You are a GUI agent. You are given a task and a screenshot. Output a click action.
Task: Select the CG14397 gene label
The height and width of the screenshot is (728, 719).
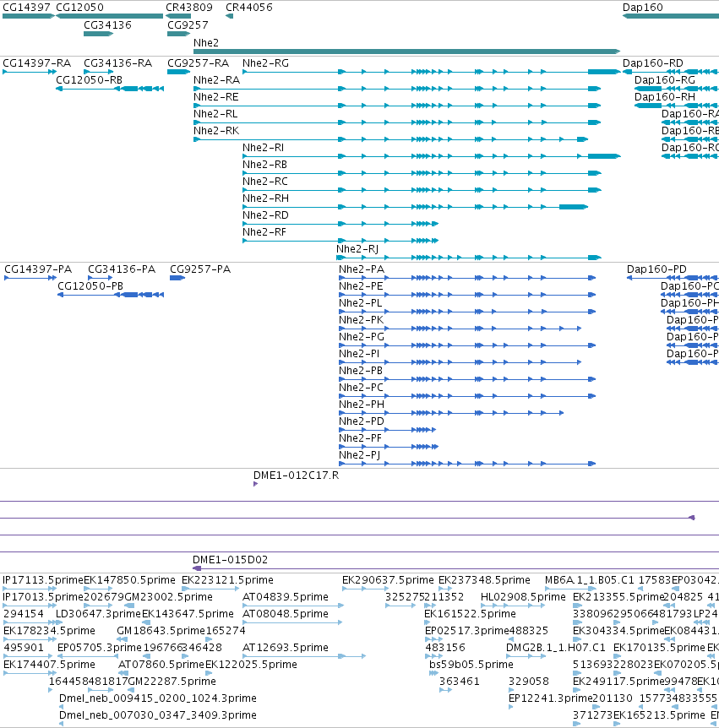(26, 8)
